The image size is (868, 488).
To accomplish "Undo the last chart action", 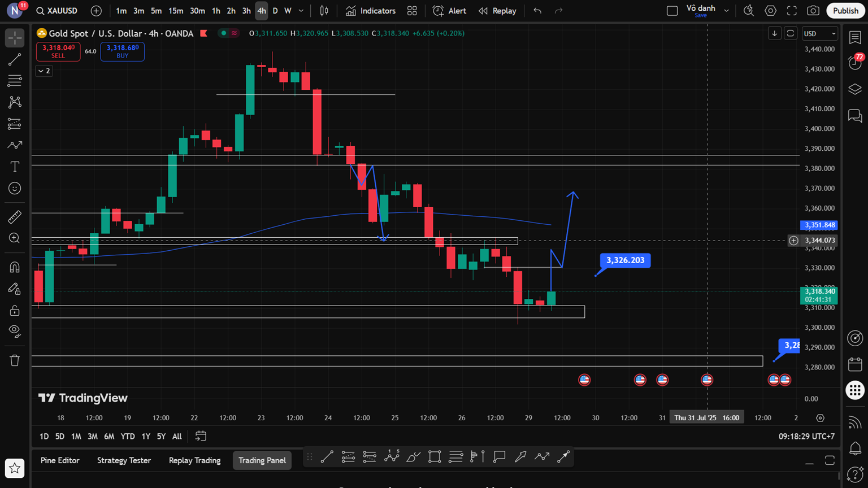I will 537,11.
